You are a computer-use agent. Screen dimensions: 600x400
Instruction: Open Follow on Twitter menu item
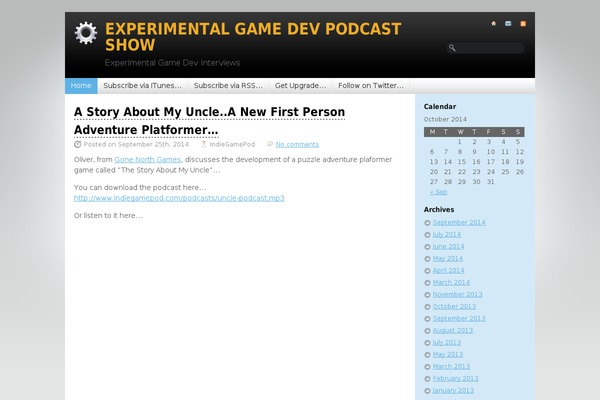[371, 86]
